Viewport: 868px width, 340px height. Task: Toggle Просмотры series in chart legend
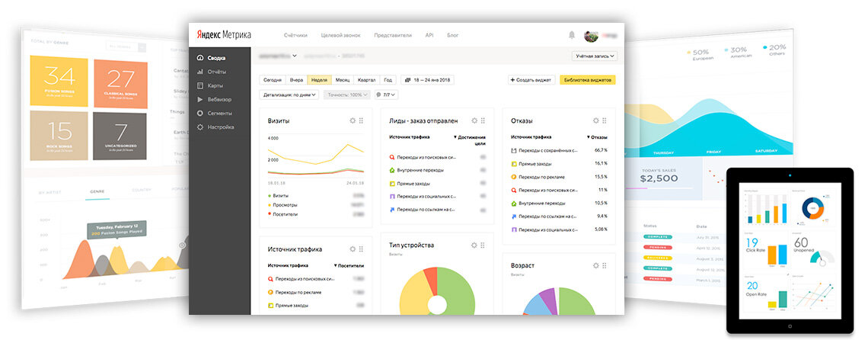click(285, 204)
